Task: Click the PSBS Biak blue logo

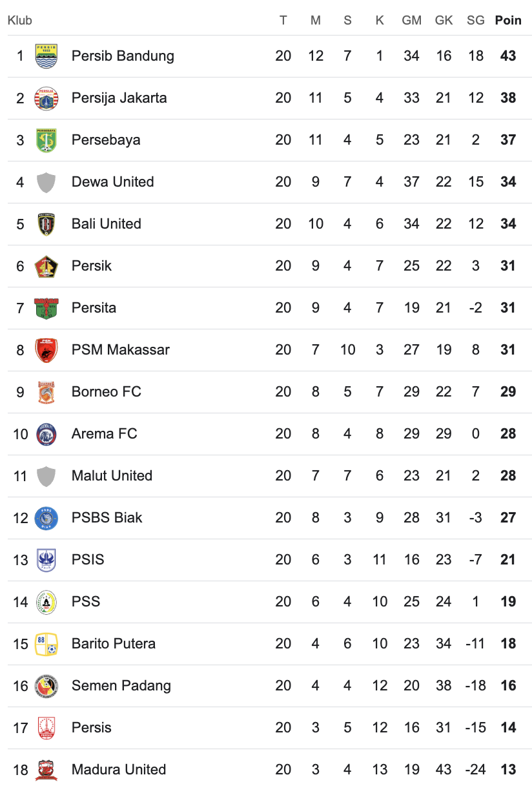Action: (46, 518)
